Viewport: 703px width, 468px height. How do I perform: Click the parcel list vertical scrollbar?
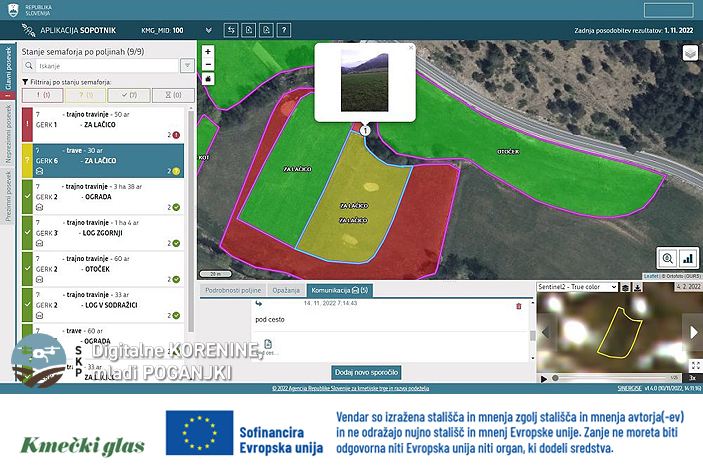[x=191, y=220]
